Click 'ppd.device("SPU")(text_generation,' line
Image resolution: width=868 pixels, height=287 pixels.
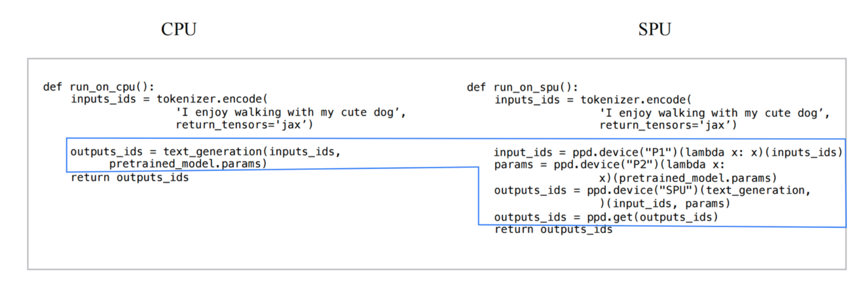[x=652, y=191]
